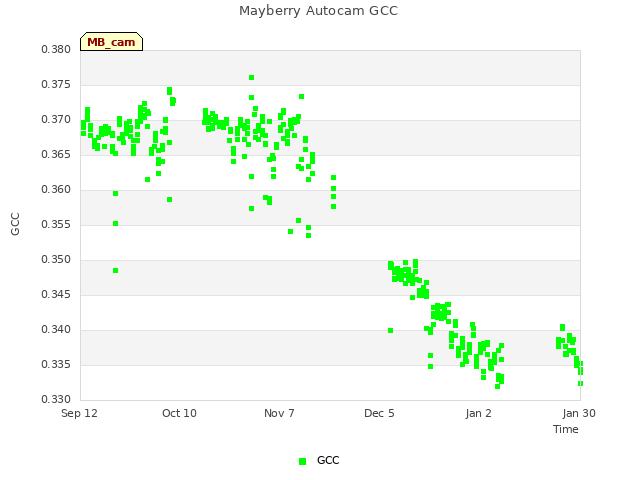The width and height of the screenshot is (640, 480).
Task: Click the 0.375 y-axis value
Action: point(56,84)
